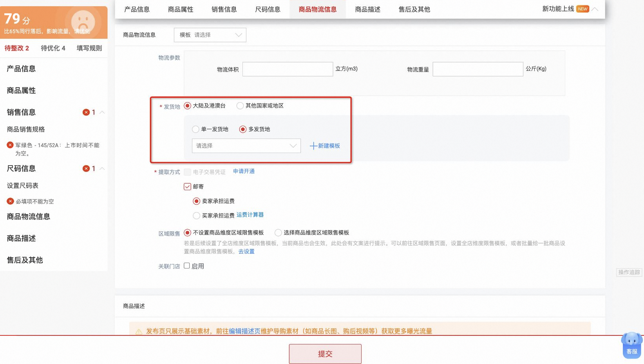Open the 模板 请选择 dropdown
The width and height of the screenshot is (644, 364).
210,35
